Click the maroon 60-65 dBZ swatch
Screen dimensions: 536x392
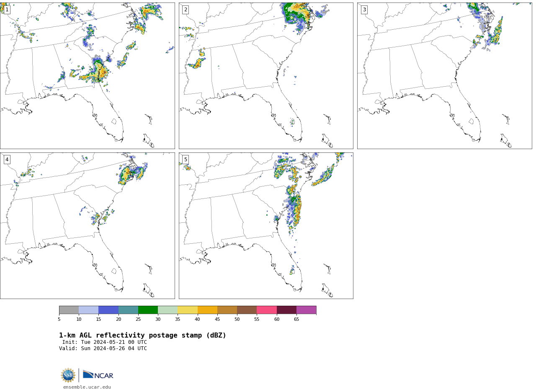coord(286,310)
